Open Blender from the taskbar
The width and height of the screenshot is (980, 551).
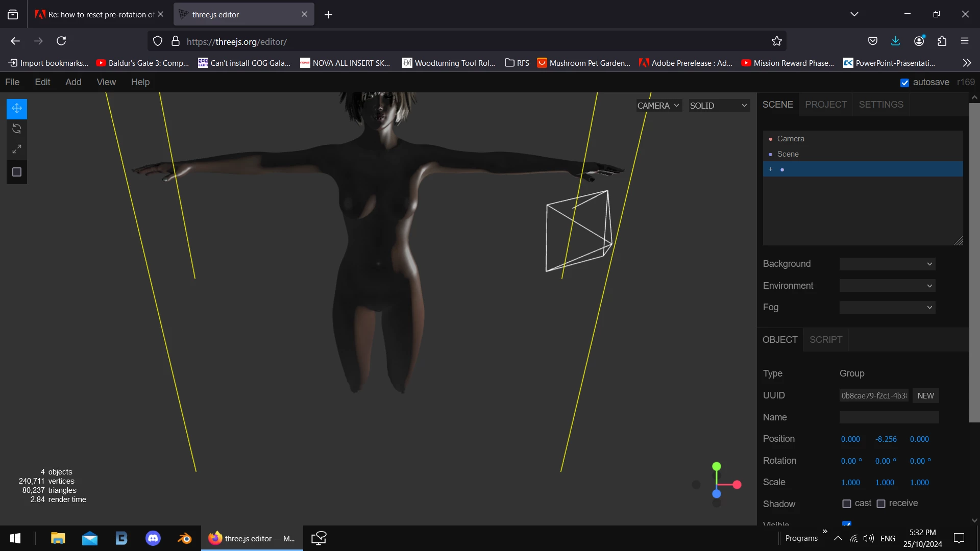click(184, 538)
